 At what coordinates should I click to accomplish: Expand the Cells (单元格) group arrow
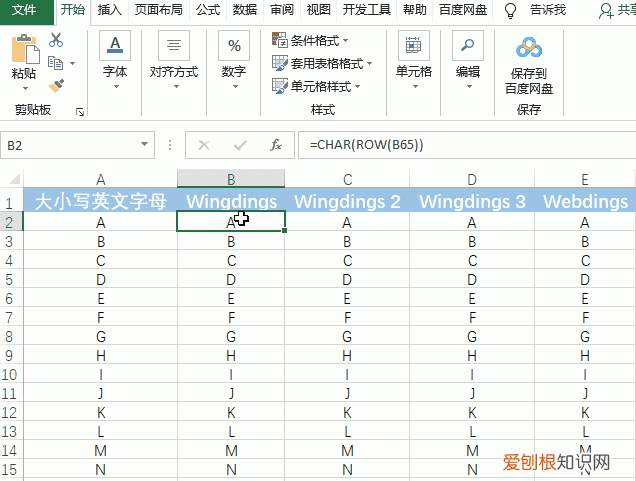tap(415, 86)
